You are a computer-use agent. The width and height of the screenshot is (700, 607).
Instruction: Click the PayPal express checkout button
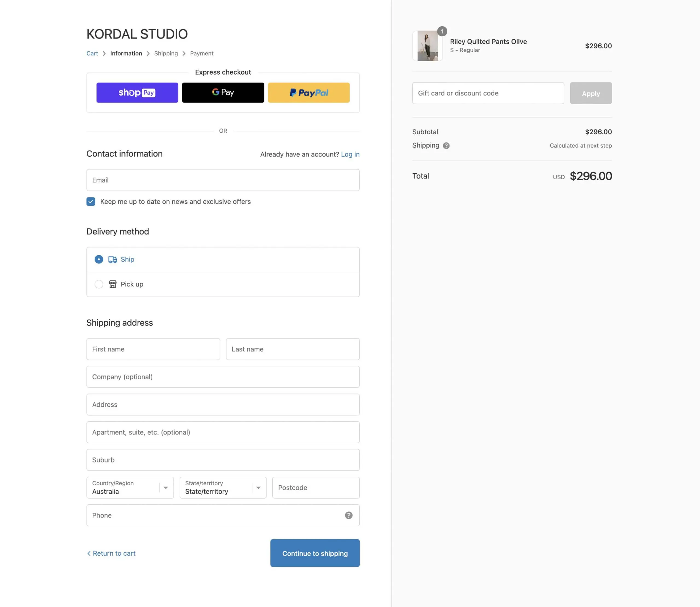tap(309, 92)
